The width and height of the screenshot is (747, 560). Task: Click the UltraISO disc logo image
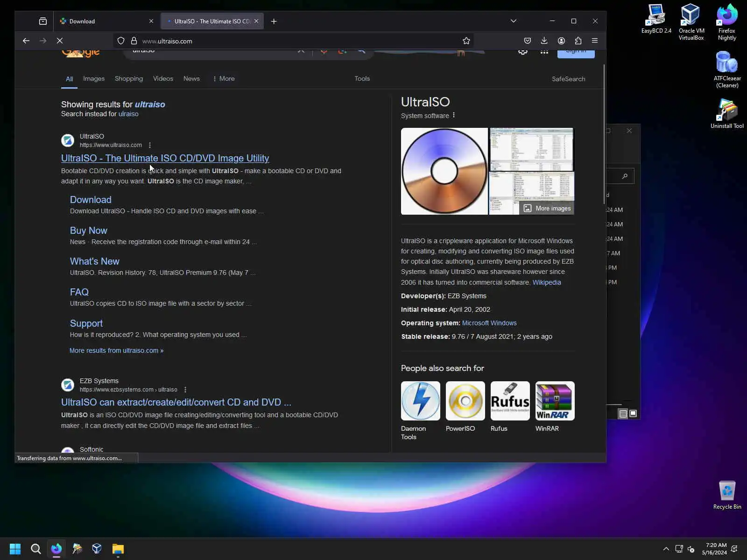(444, 171)
